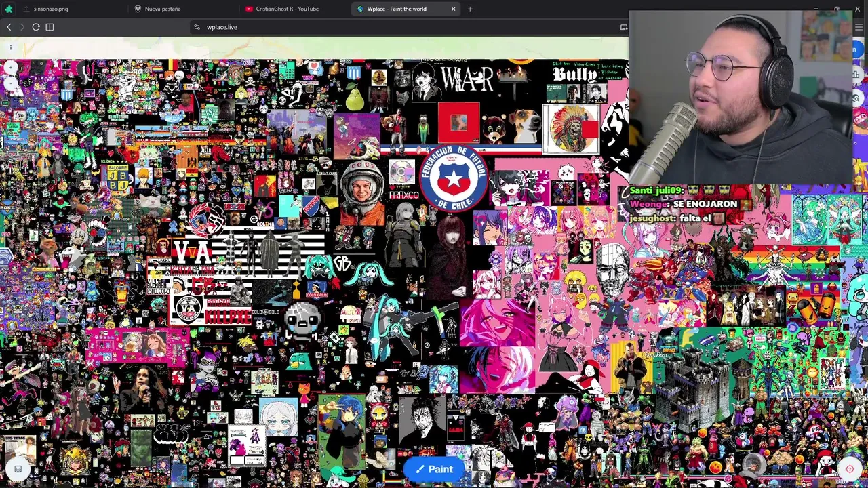The image size is (868, 488).
Task: Open the browser screen cast icon
Action: pos(623,27)
